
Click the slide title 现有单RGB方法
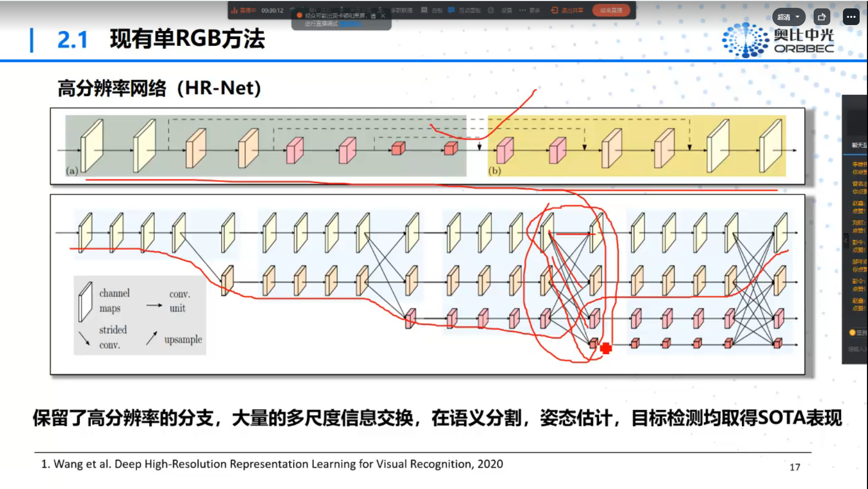pyautogui.click(x=187, y=39)
